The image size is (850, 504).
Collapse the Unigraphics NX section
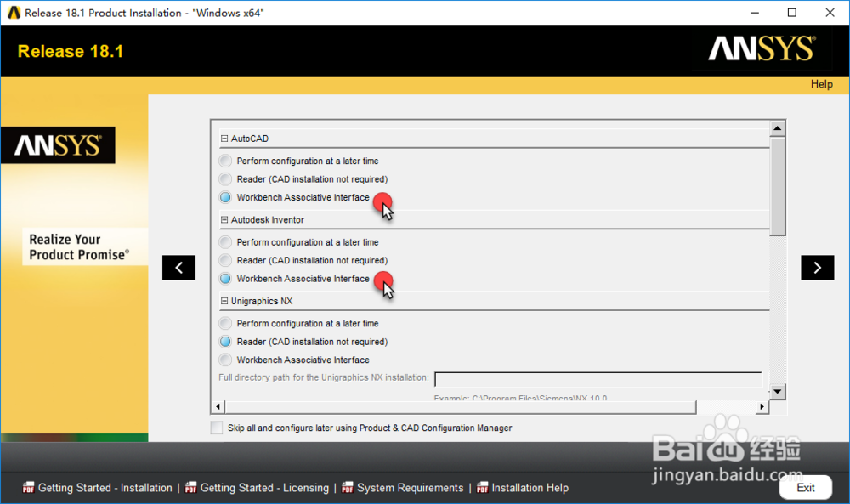224,302
